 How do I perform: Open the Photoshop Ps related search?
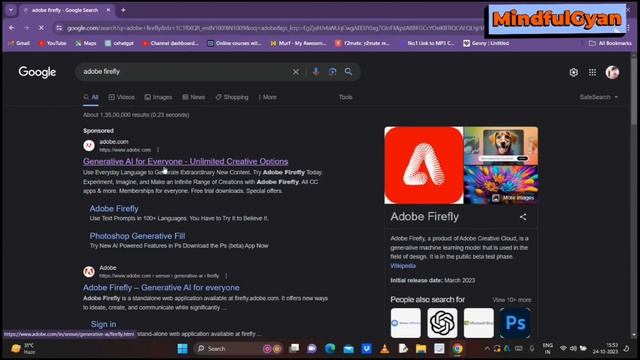[x=515, y=323]
